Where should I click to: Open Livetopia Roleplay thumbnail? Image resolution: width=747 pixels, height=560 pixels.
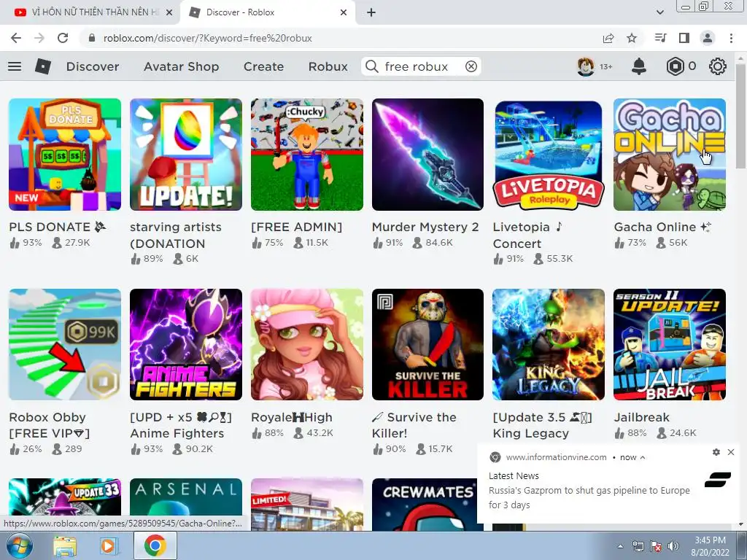coord(549,155)
